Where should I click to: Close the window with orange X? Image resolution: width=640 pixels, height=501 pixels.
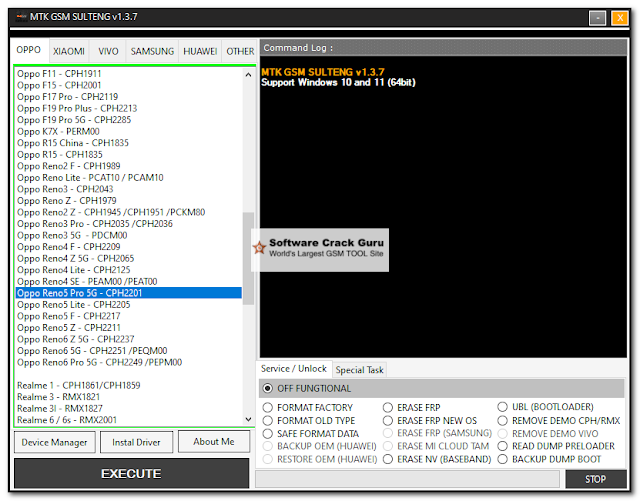620,18
